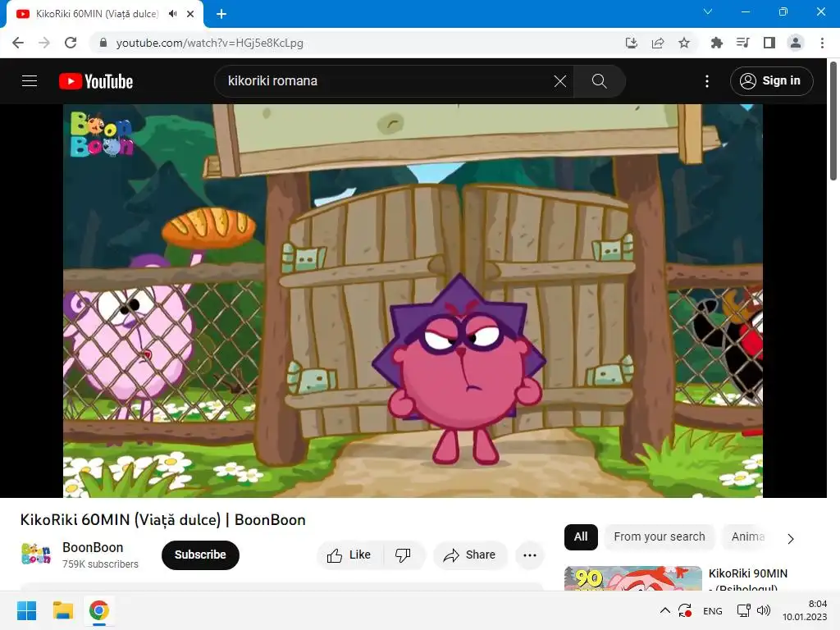This screenshot has height=630, width=840.
Task: Select the Anima… filter chip
Action: click(x=748, y=536)
